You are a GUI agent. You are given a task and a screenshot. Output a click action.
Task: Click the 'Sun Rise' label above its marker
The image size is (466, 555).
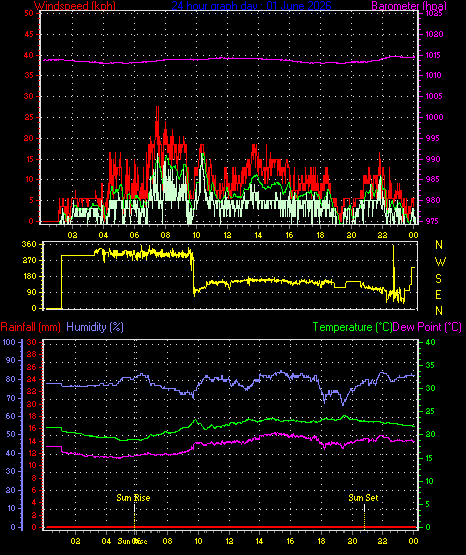pos(133,498)
